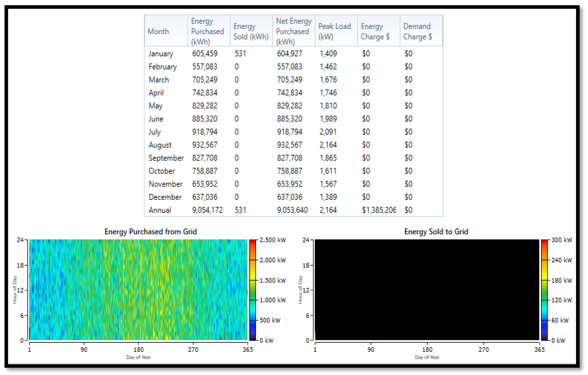
Task: Select December peak load value 1,389
Action: click(328, 197)
